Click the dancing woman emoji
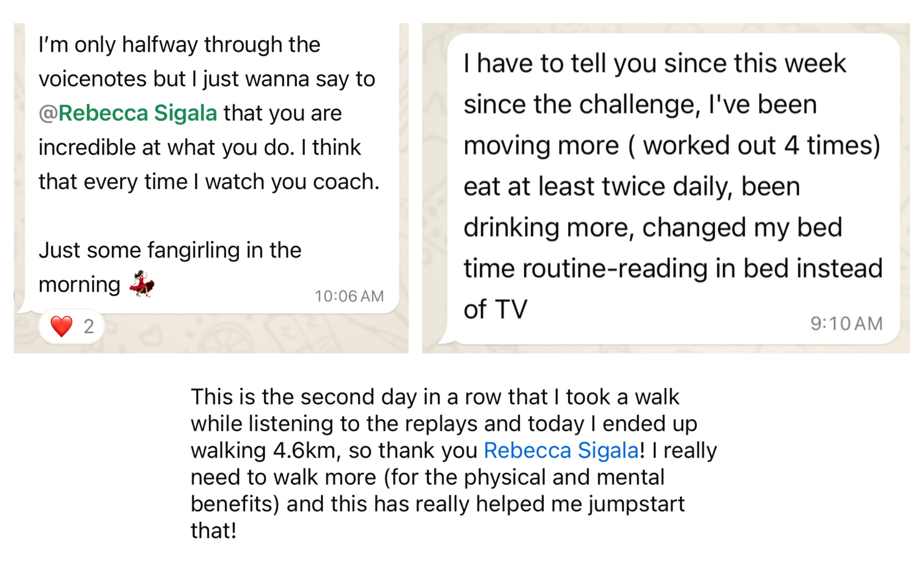This screenshot has width=924, height=578. [142, 283]
